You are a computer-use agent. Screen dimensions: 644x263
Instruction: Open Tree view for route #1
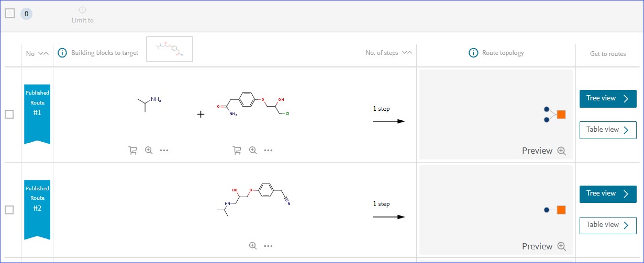[x=607, y=98]
